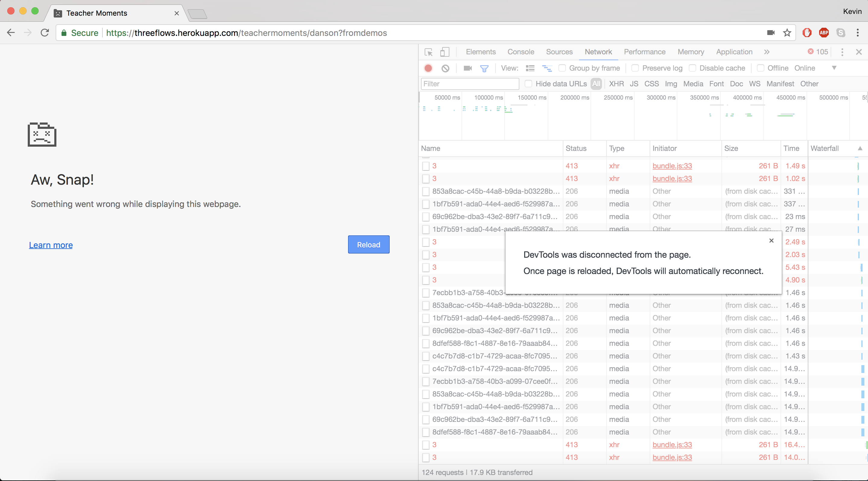Switch to large request rows view
This screenshot has width=868, height=481.
[530, 68]
